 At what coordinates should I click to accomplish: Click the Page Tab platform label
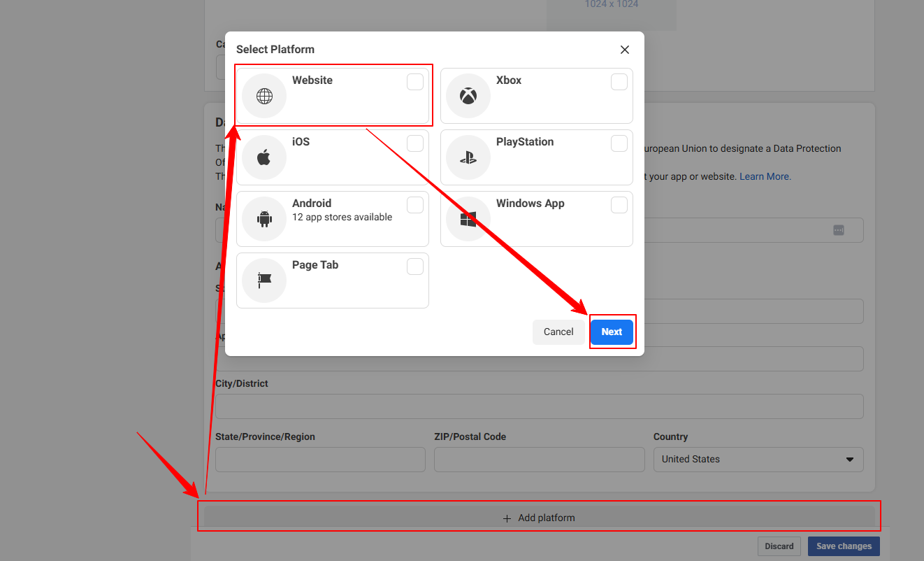click(315, 265)
